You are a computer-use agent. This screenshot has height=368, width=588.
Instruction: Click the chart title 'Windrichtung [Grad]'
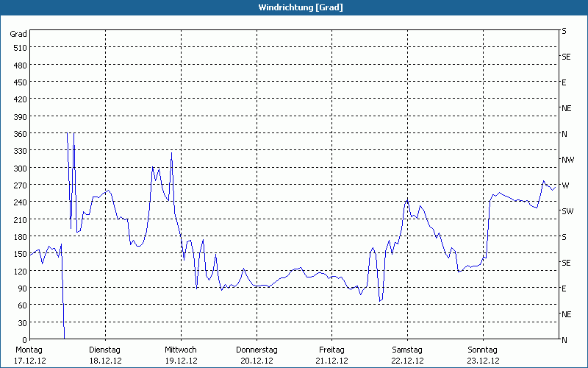pos(301,7)
